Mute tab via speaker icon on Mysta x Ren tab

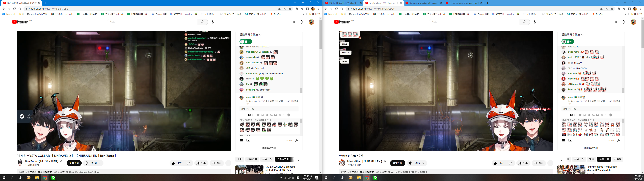tap(397, 3)
